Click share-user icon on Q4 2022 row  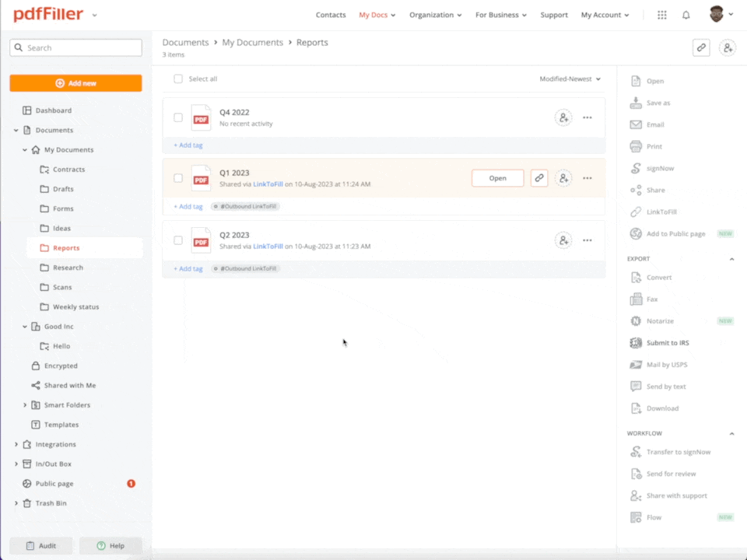coord(563,117)
